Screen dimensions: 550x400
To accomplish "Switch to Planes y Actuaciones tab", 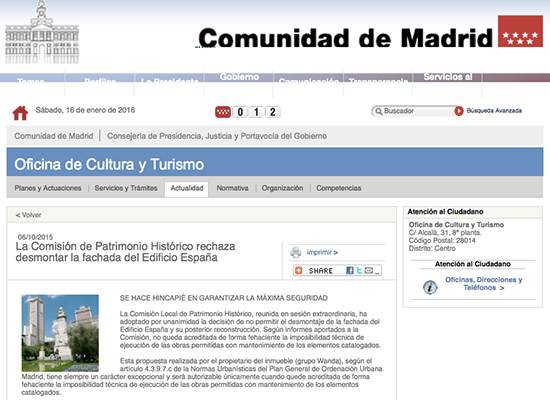I will point(48,188).
